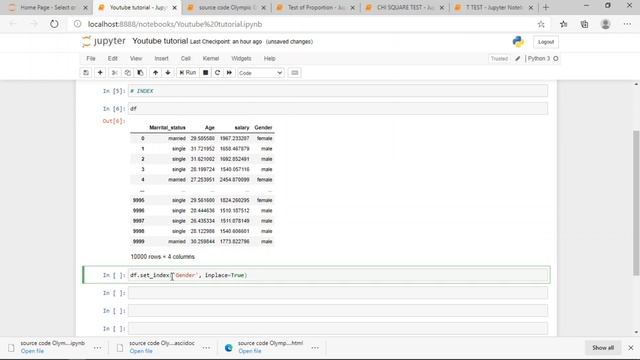Run the selected cell

tap(188, 73)
